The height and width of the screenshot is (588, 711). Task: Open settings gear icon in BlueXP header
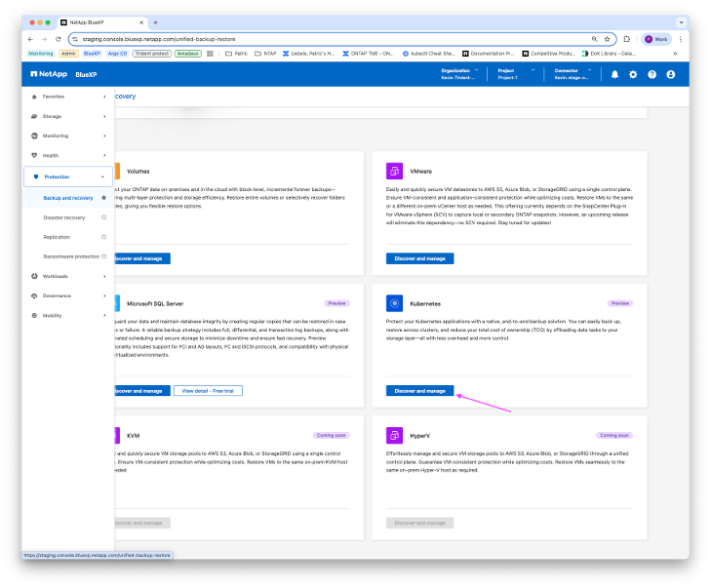(x=633, y=74)
